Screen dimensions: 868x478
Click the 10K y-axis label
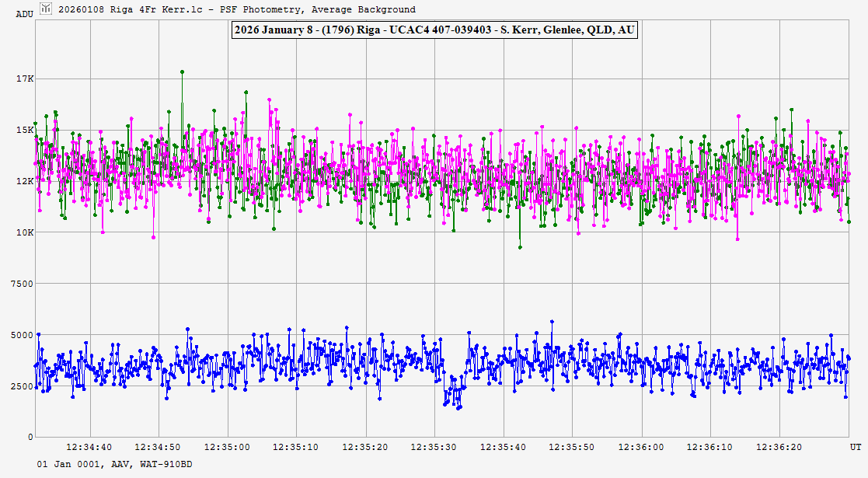pyautogui.click(x=25, y=232)
